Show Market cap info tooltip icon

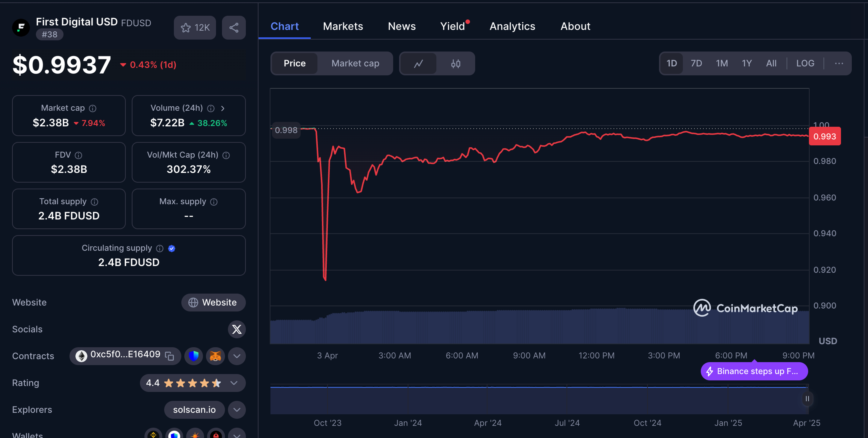(x=93, y=108)
